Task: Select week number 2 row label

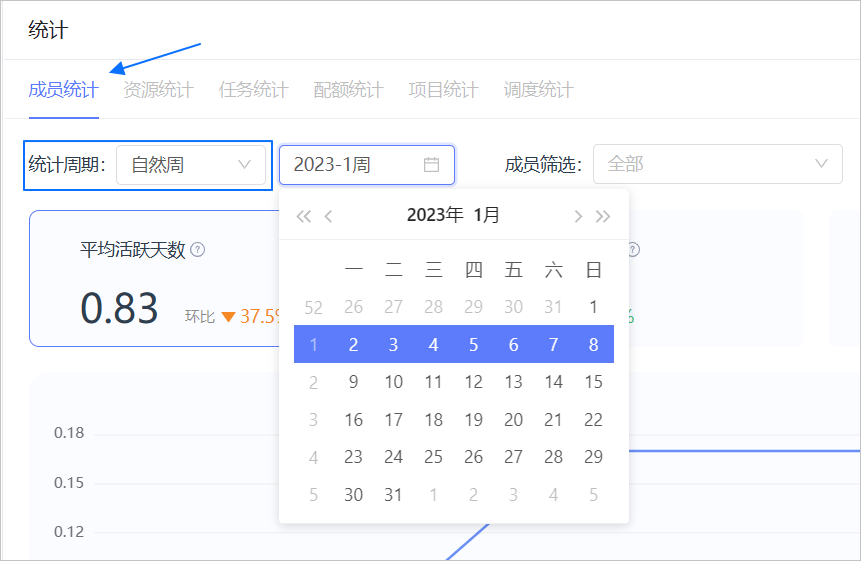Action: pos(313,382)
